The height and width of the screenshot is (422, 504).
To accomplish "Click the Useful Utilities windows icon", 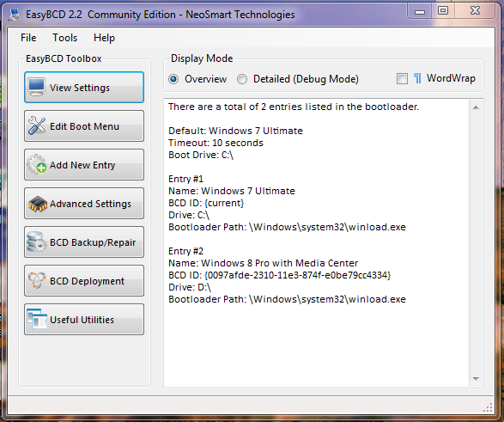I will 37,319.
